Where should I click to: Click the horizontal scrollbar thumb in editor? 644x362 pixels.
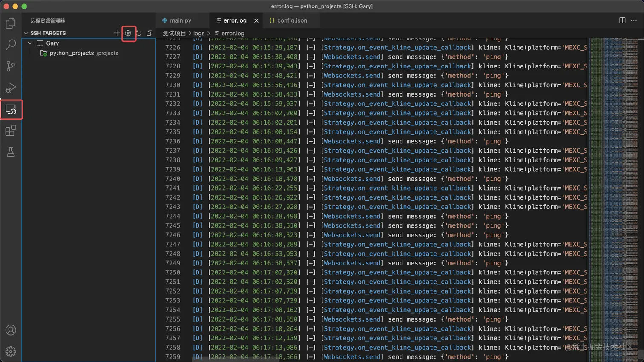[x=235, y=360]
